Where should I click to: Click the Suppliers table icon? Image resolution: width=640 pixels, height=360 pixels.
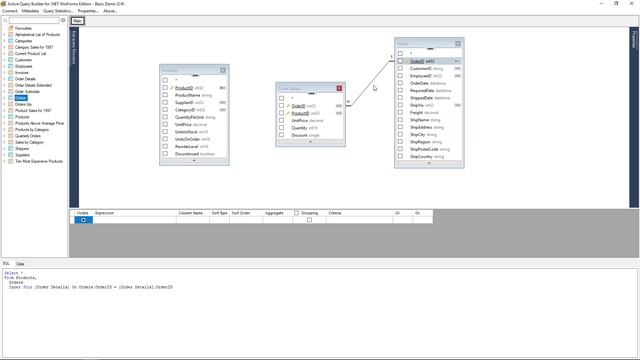[11, 155]
